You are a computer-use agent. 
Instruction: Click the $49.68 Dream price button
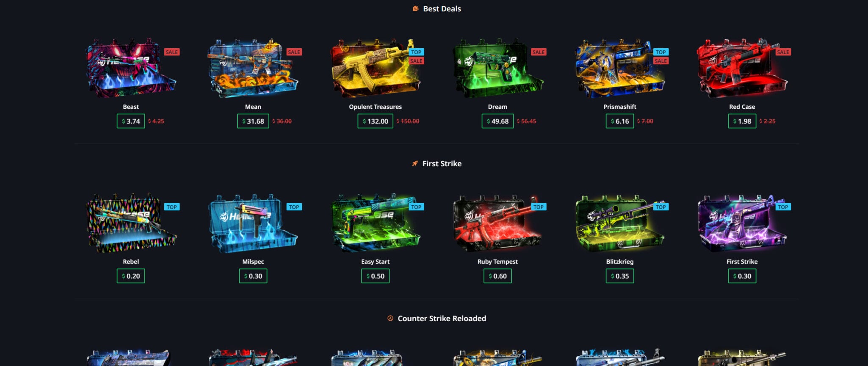[498, 121]
